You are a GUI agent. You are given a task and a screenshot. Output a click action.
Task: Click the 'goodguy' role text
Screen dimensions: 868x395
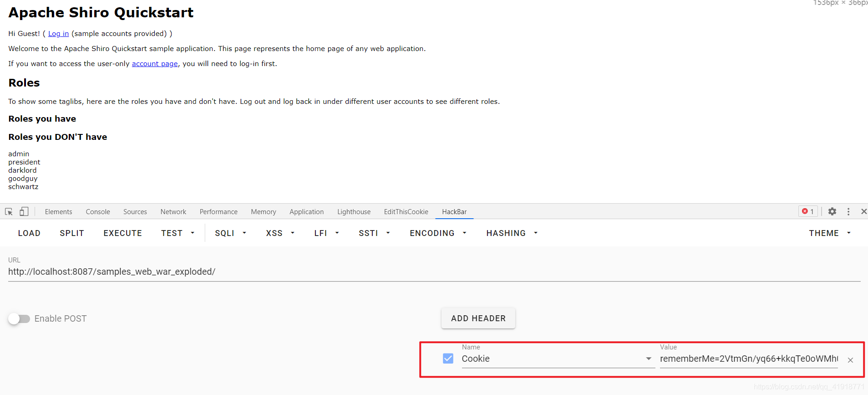[23, 179]
